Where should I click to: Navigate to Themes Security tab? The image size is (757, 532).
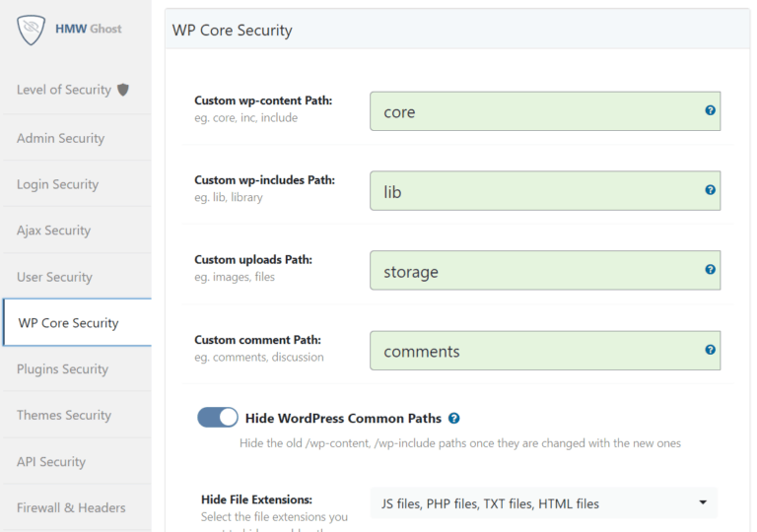63,416
